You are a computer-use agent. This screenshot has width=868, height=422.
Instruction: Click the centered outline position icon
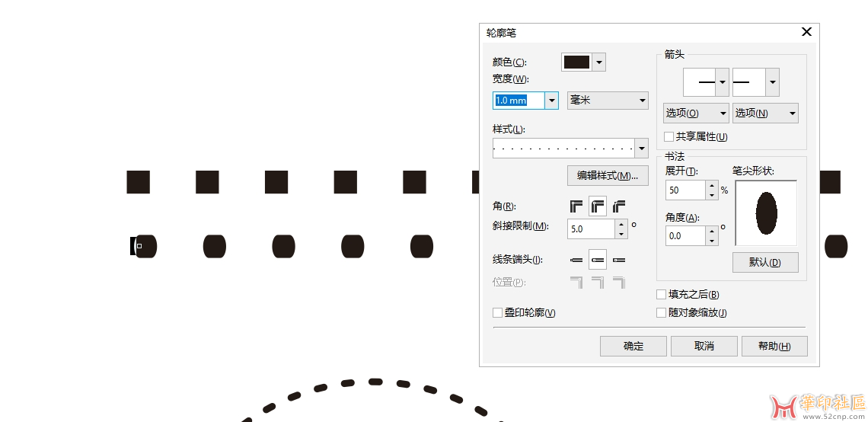point(598,283)
